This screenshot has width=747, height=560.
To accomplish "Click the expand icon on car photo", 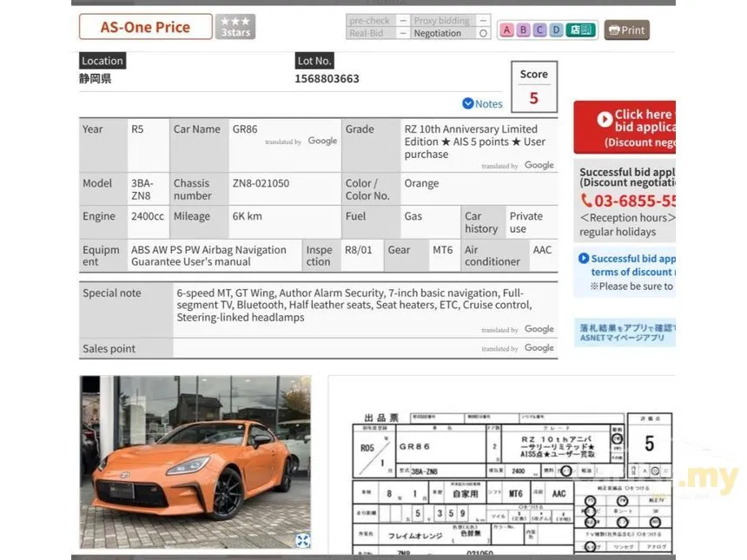I will (x=302, y=540).
